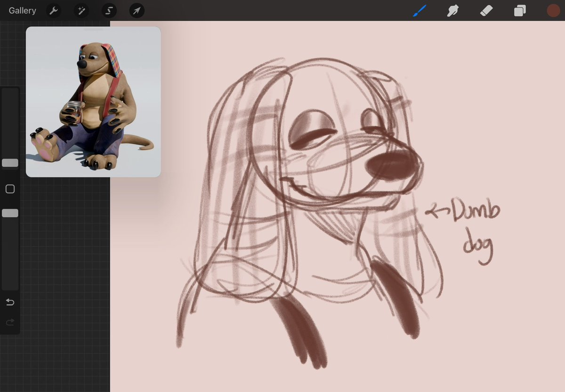Select the Eraser tool
Viewport: 565px width, 392px height.
(486, 10)
